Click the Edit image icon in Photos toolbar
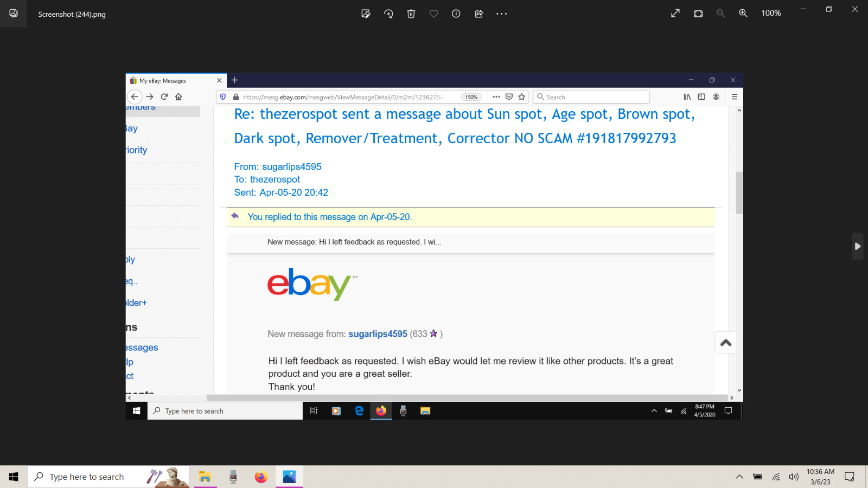This screenshot has width=868, height=488. [x=366, y=14]
